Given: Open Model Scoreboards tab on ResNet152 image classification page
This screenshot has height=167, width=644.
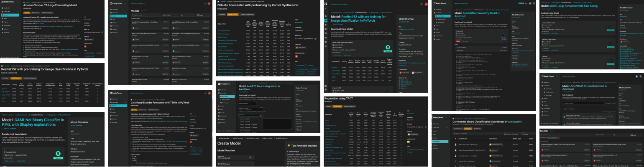Looking at the screenshot, I should tap(31, 78).
